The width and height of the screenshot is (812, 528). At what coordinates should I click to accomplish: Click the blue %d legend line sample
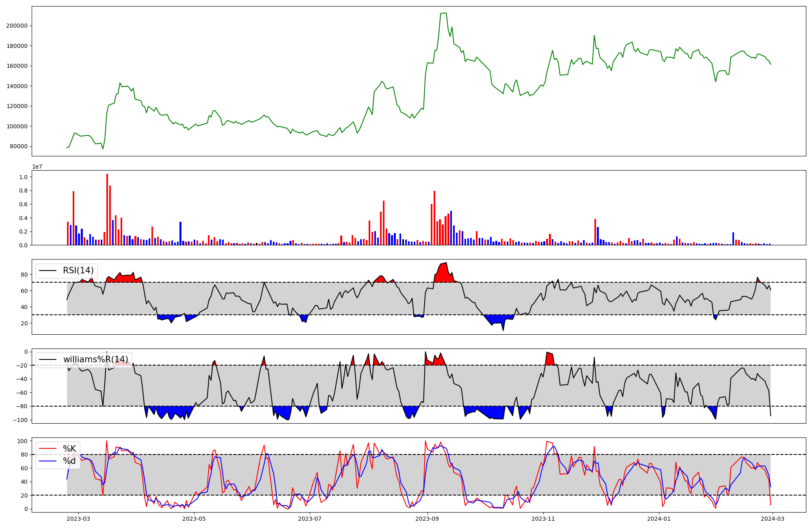tap(47, 461)
